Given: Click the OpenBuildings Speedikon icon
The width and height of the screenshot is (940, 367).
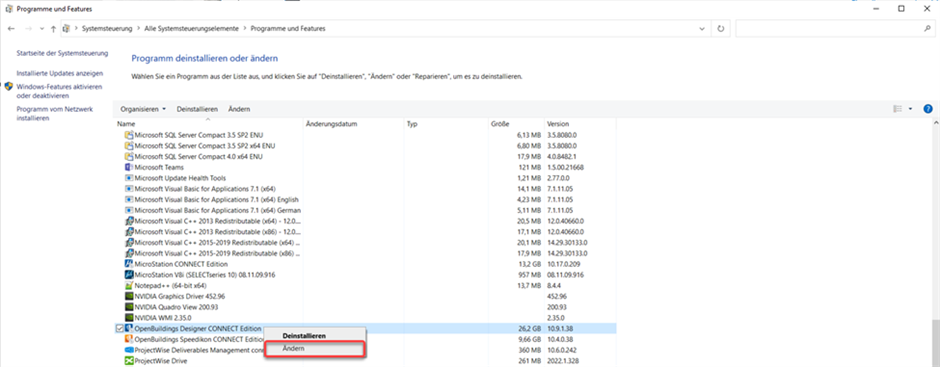Looking at the screenshot, I should click(x=128, y=339).
